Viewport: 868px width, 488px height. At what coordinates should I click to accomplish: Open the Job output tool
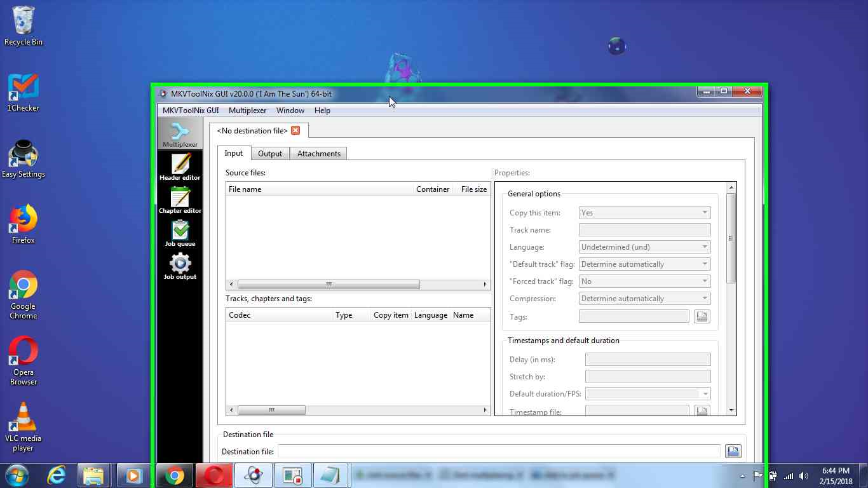click(x=180, y=266)
